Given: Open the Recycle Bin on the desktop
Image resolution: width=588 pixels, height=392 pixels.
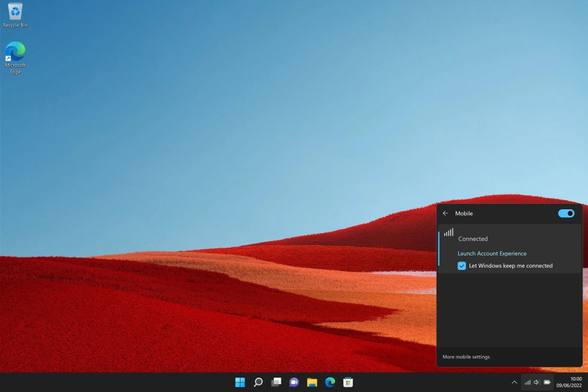Looking at the screenshot, I should (15, 13).
